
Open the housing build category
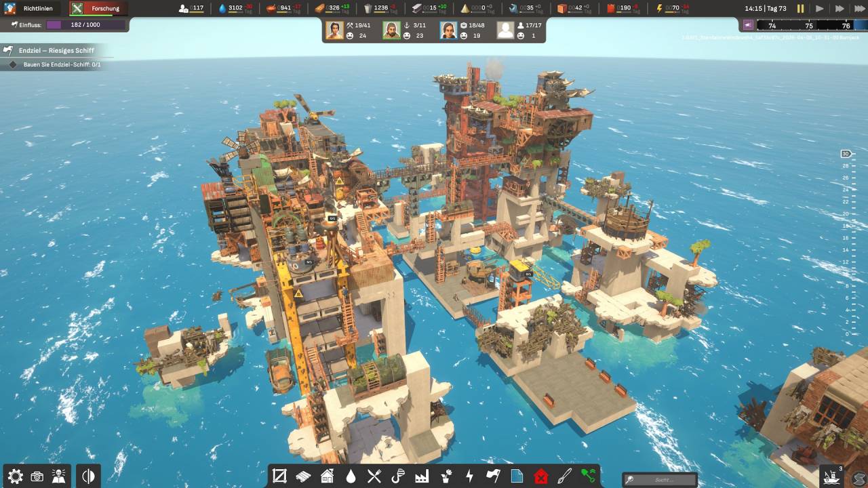click(x=327, y=476)
